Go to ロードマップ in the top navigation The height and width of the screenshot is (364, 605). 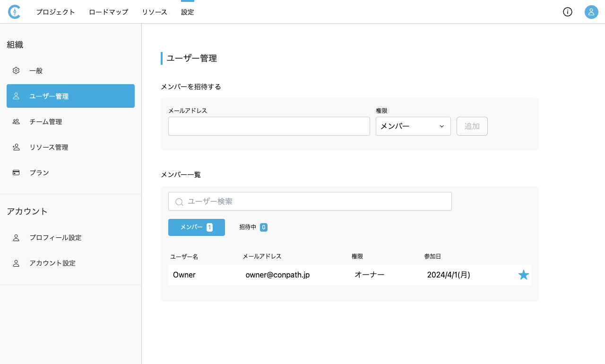[x=108, y=12]
